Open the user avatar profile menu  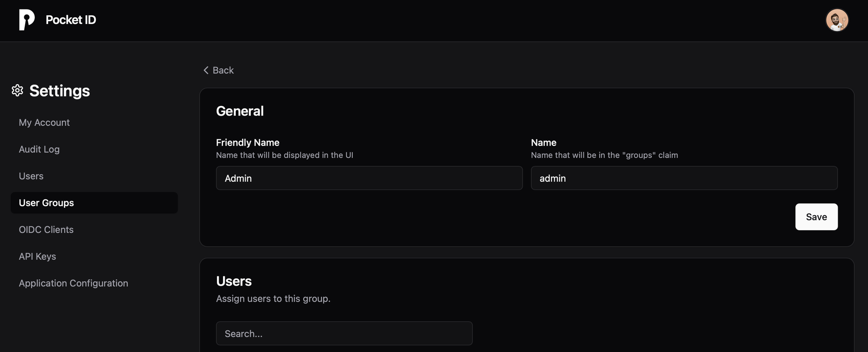837,20
